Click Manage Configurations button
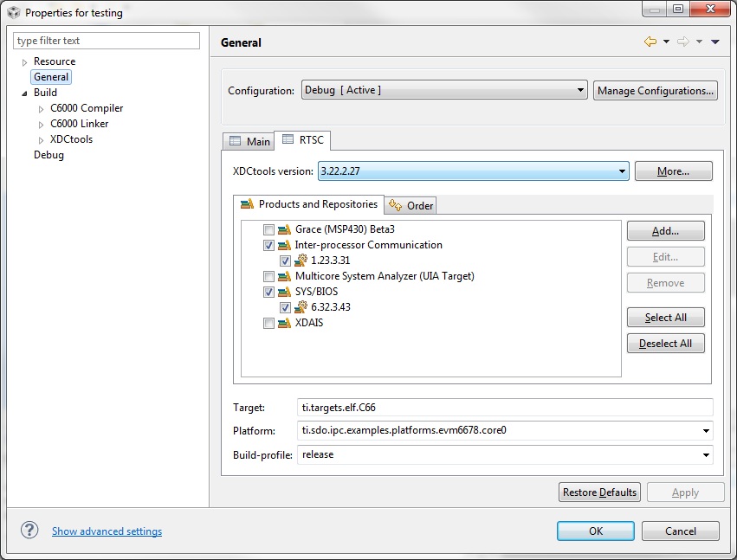Image resolution: width=737 pixels, height=560 pixels. (656, 90)
